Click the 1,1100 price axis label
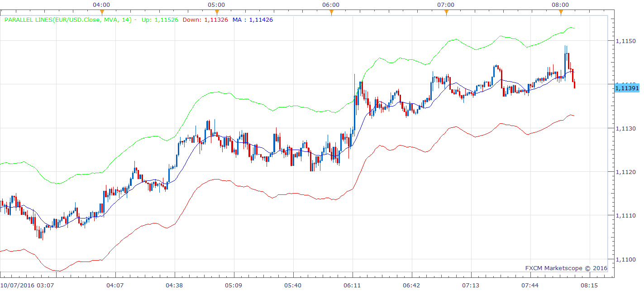The width and height of the screenshot is (644, 291). point(626,259)
